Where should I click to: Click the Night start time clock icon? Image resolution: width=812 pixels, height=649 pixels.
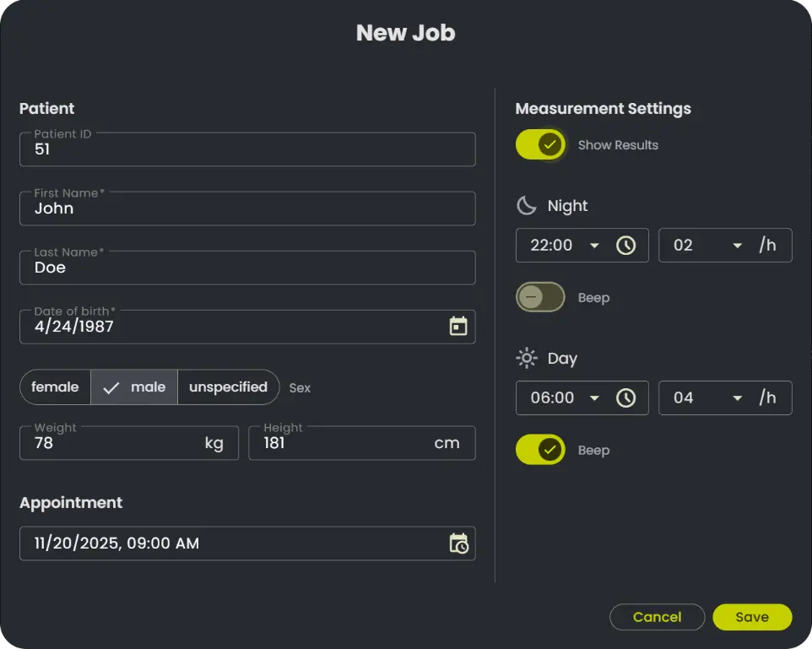pyautogui.click(x=625, y=246)
